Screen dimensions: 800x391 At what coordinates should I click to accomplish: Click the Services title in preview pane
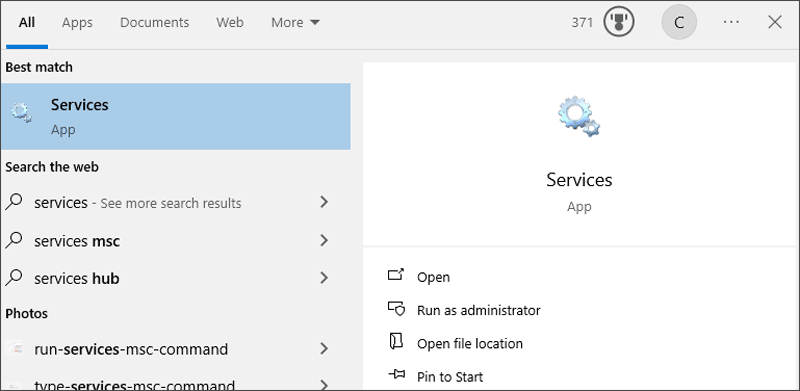579,180
